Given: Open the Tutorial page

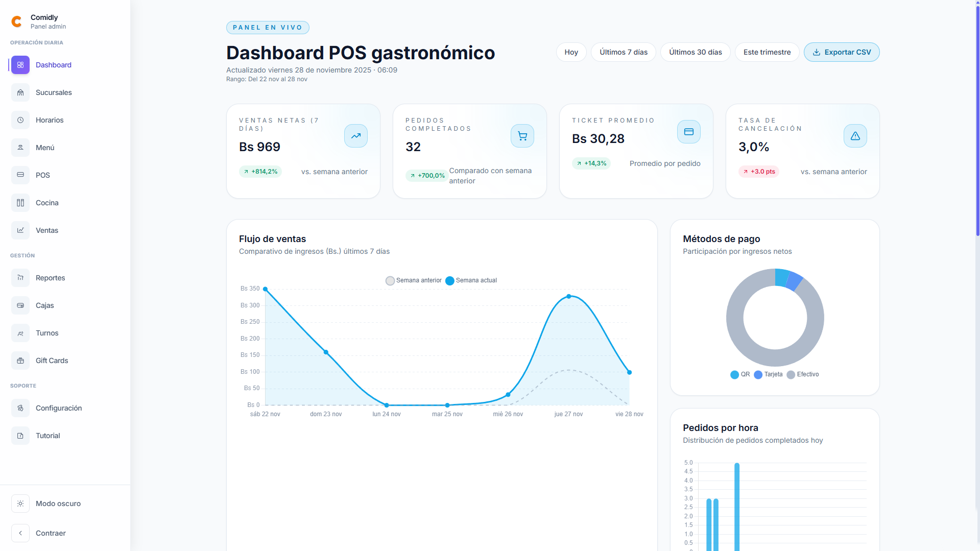Looking at the screenshot, I should (x=48, y=436).
